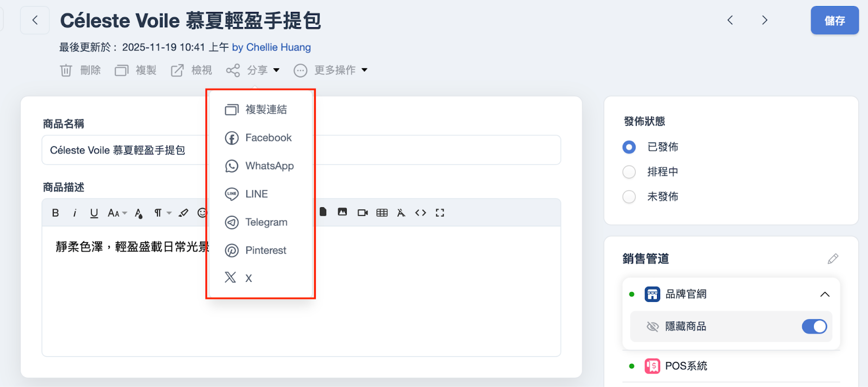Expand editor to fullscreen

pos(440,213)
